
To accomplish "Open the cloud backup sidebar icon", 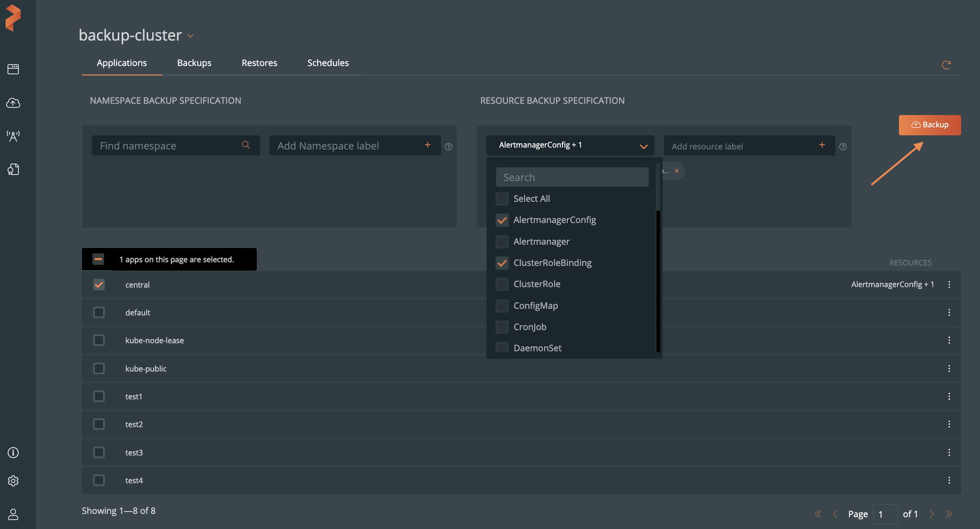I will [x=13, y=103].
